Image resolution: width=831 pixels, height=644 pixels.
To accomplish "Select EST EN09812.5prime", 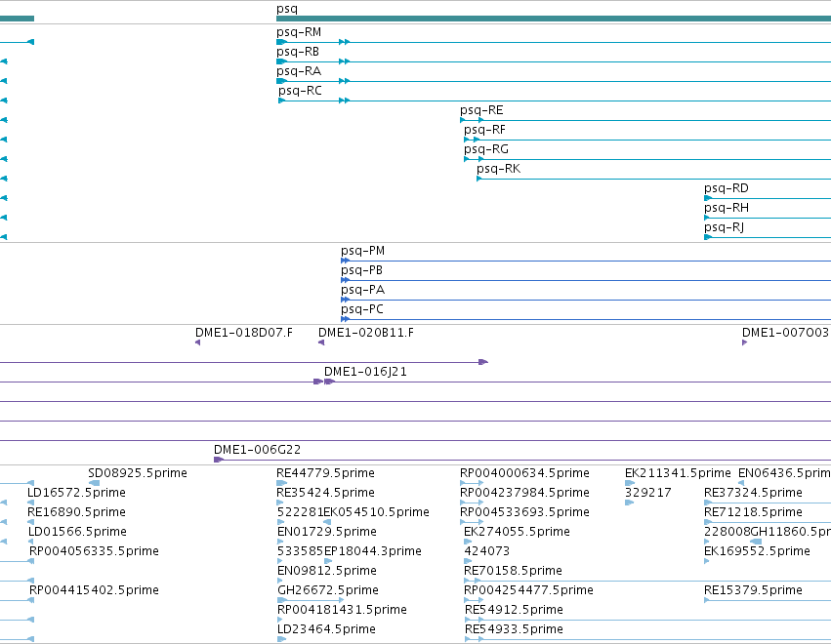I will coord(327,571).
